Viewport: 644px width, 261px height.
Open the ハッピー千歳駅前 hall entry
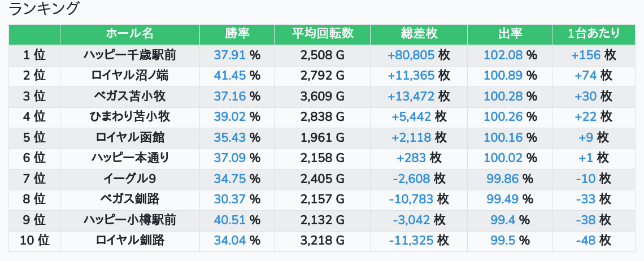pos(129,55)
